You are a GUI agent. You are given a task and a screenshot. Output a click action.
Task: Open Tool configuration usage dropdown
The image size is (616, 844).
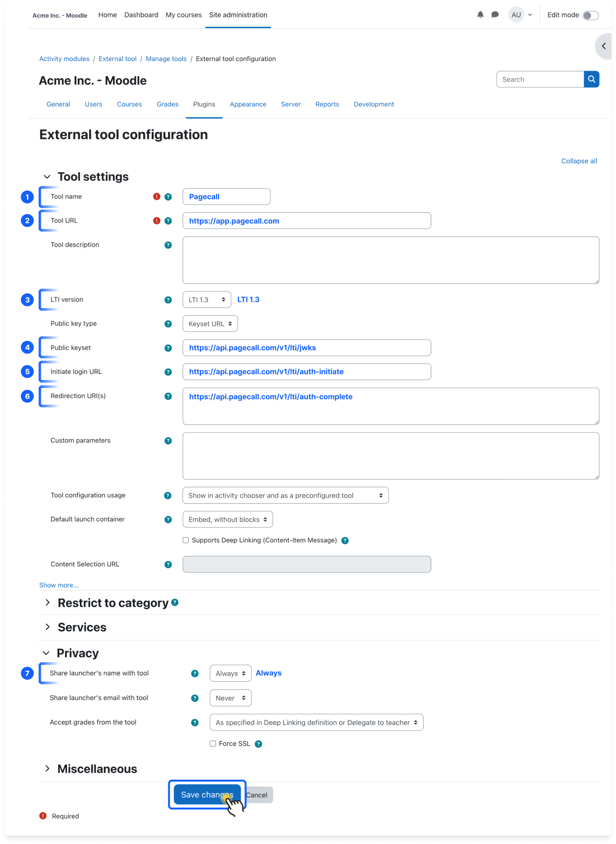tap(285, 495)
